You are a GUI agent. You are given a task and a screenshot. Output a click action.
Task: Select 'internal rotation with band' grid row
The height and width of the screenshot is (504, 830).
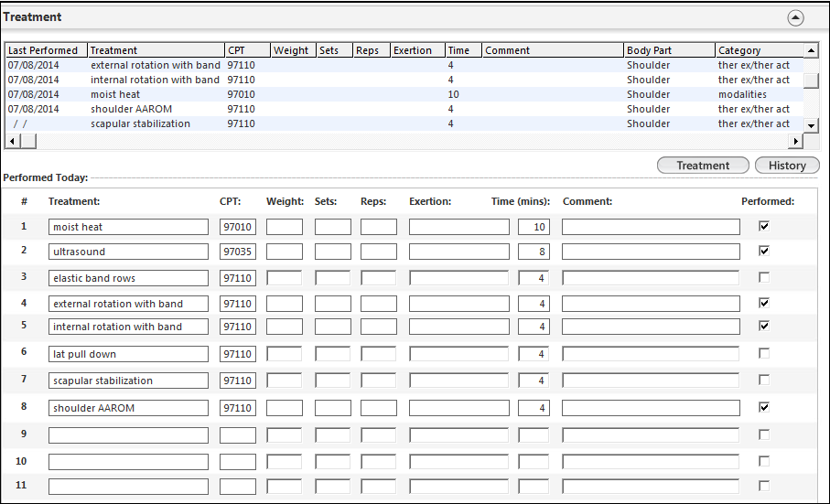pos(404,80)
